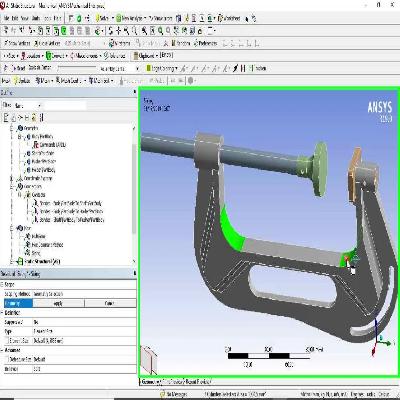
Task: Open the File menu
Action: [6, 18]
